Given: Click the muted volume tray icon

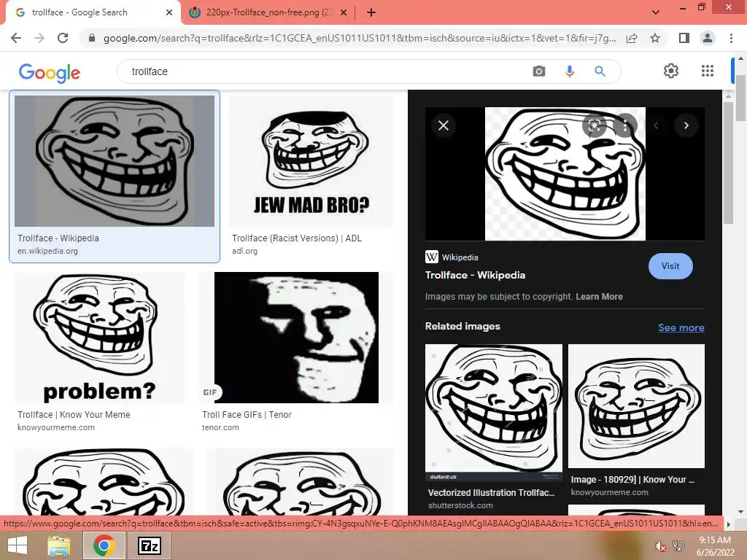Looking at the screenshot, I should pyautogui.click(x=660, y=546).
